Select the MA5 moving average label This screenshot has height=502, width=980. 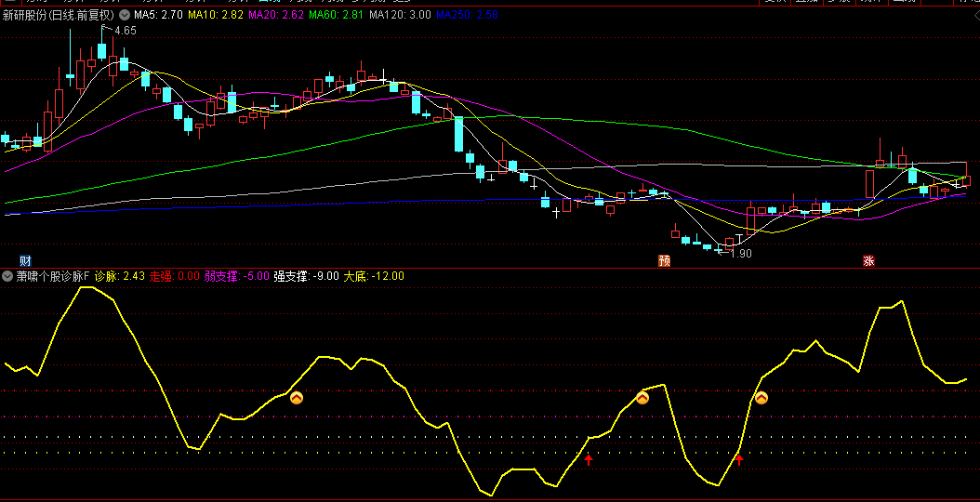pyautogui.click(x=158, y=16)
